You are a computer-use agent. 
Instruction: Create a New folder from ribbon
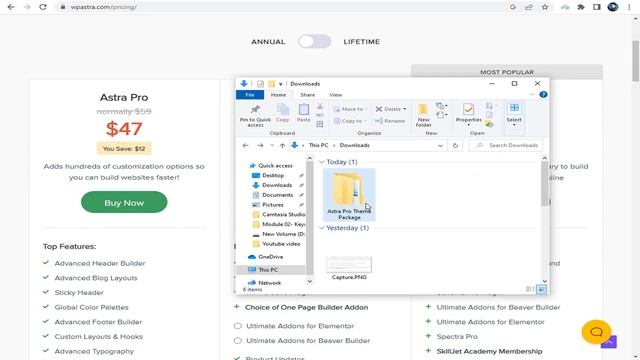coord(423,115)
